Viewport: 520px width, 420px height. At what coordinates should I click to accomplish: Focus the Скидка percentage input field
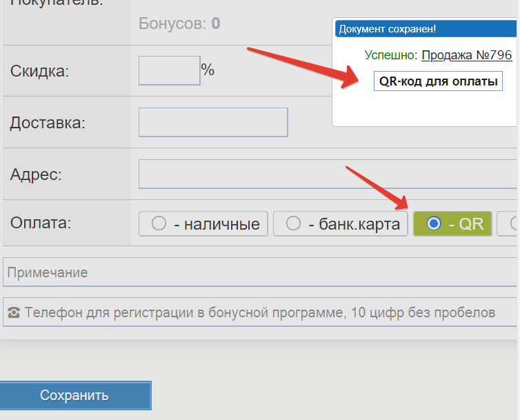click(x=169, y=70)
